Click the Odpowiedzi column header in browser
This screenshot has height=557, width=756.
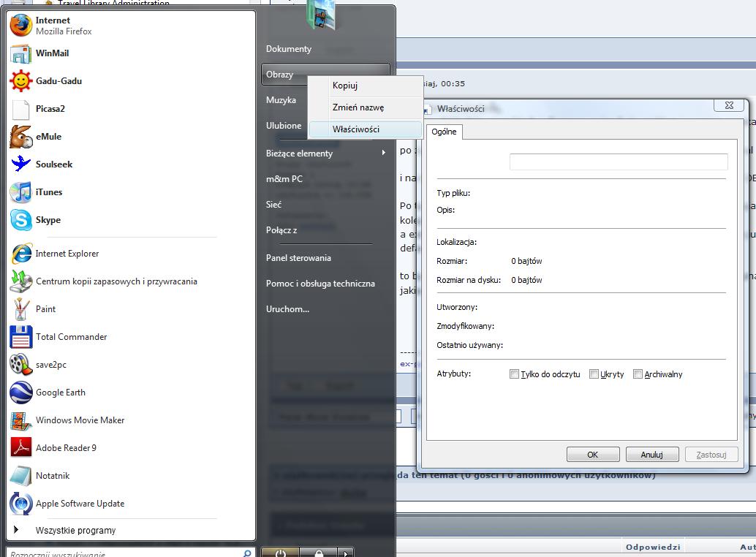[x=654, y=547]
